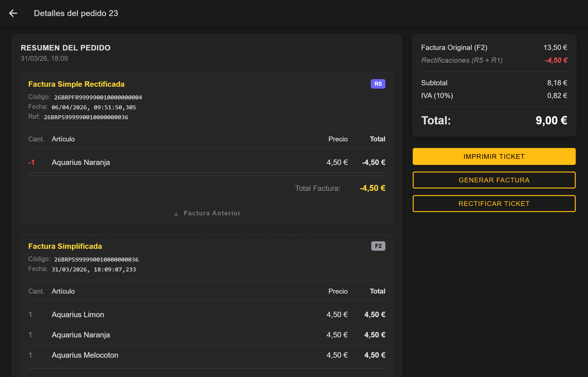588x377 pixels.
Task: Click IMPRIMIR TICKET
Action: coord(494,156)
